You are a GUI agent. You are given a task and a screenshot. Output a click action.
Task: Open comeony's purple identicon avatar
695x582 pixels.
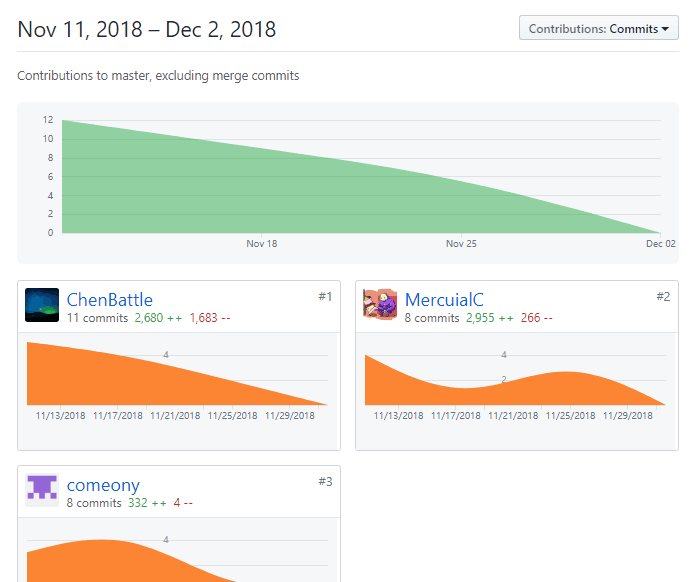42,490
